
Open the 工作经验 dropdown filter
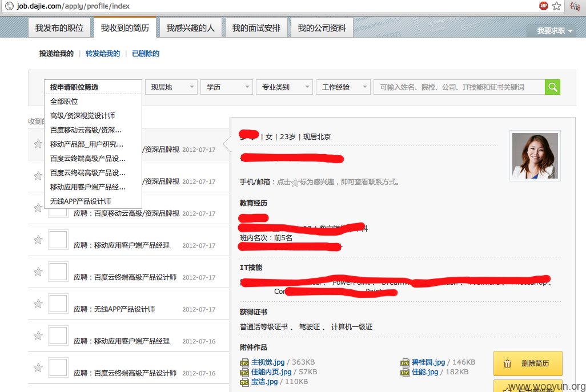click(x=343, y=87)
